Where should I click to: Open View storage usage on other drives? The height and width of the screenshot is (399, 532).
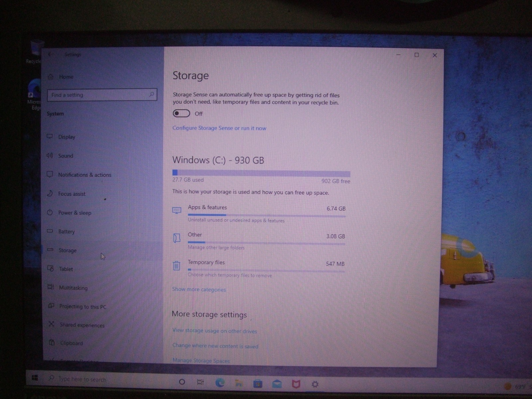[x=214, y=331]
